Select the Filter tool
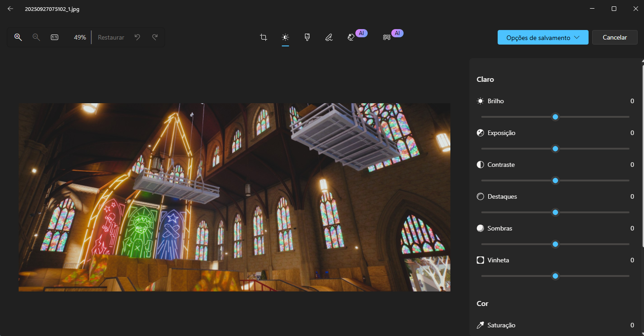The height and width of the screenshot is (336, 644). [x=307, y=37]
